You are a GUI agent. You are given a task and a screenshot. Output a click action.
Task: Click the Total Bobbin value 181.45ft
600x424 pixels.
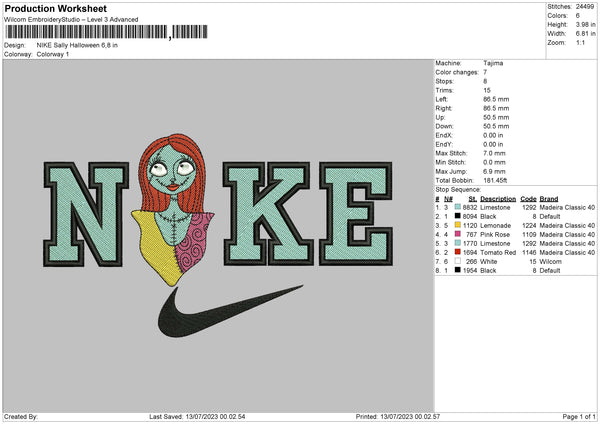[496, 180]
